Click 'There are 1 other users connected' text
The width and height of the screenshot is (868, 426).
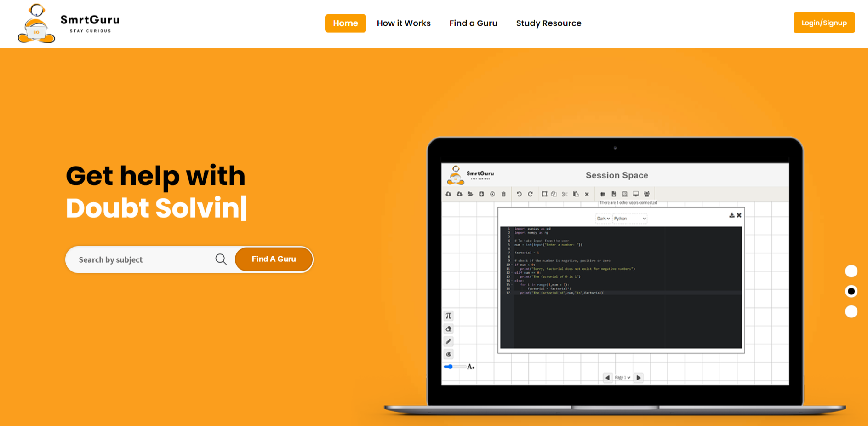pos(628,202)
